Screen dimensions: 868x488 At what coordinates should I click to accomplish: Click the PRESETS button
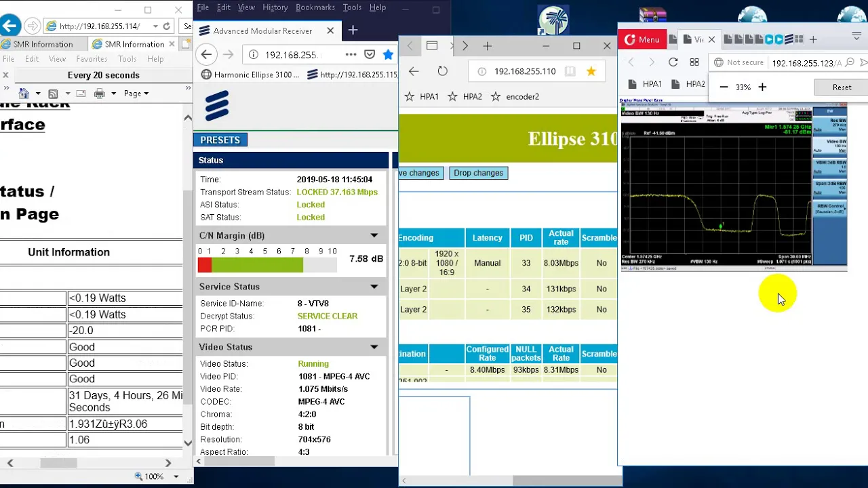pyautogui.click(x=220, y=140)
